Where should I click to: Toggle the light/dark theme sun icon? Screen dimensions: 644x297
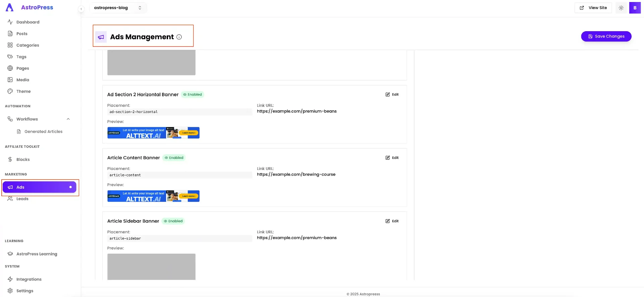point(621,8)
